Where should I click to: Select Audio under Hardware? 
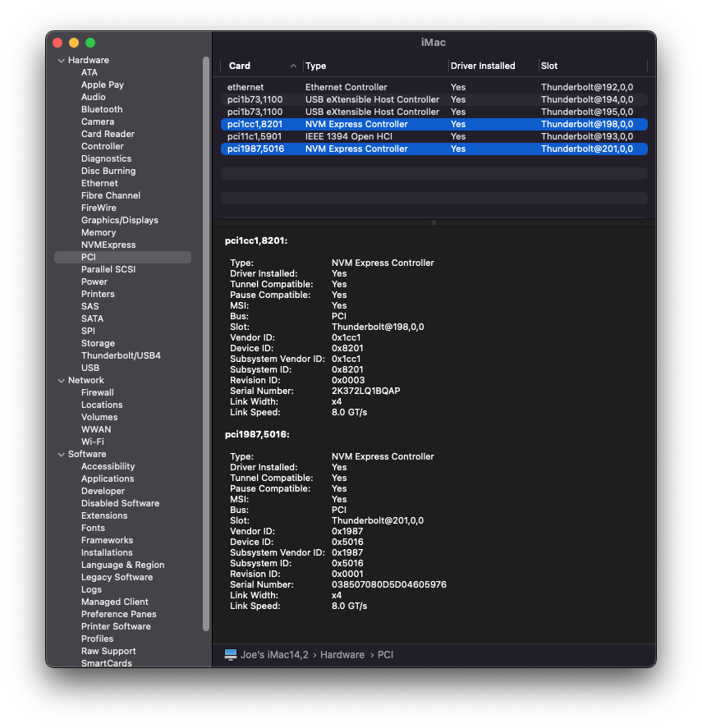click(x=94, y=97)
